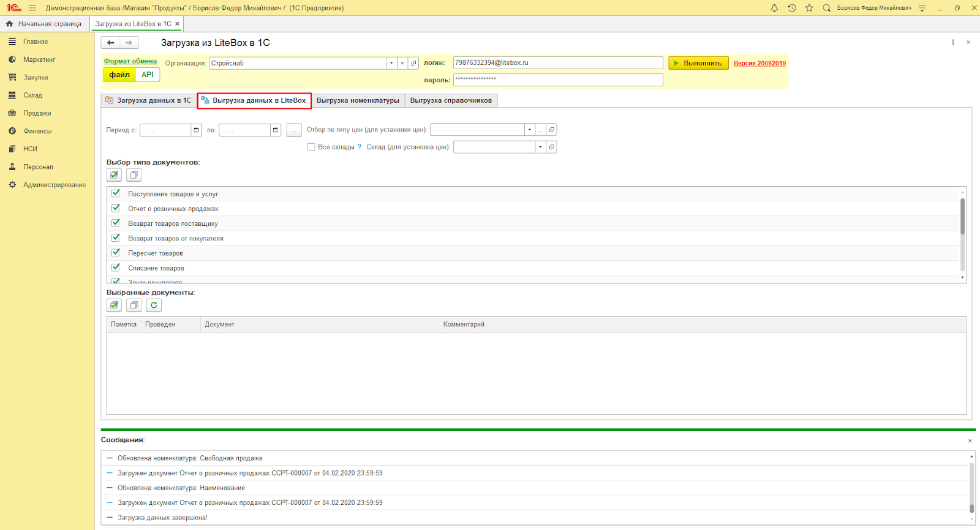The width and height of the screenshot is (980, 530).
Task: Click the password input field
Action: 558,80
